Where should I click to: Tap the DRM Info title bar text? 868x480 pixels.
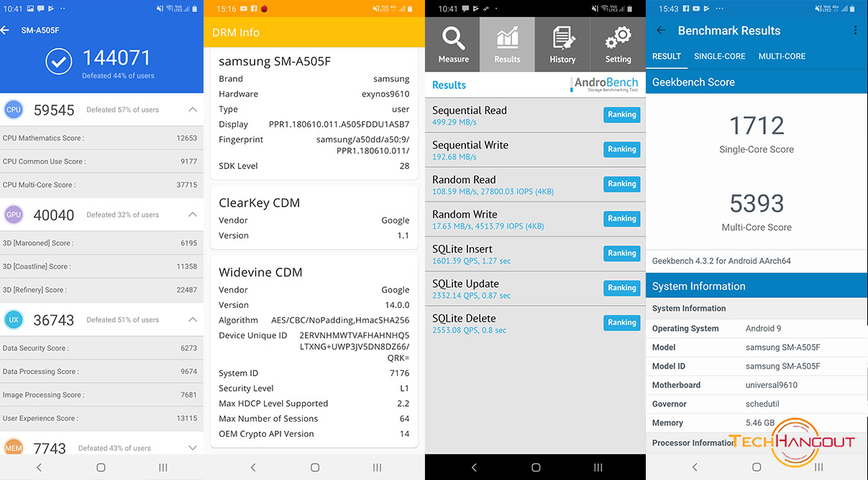click(236, 32)
